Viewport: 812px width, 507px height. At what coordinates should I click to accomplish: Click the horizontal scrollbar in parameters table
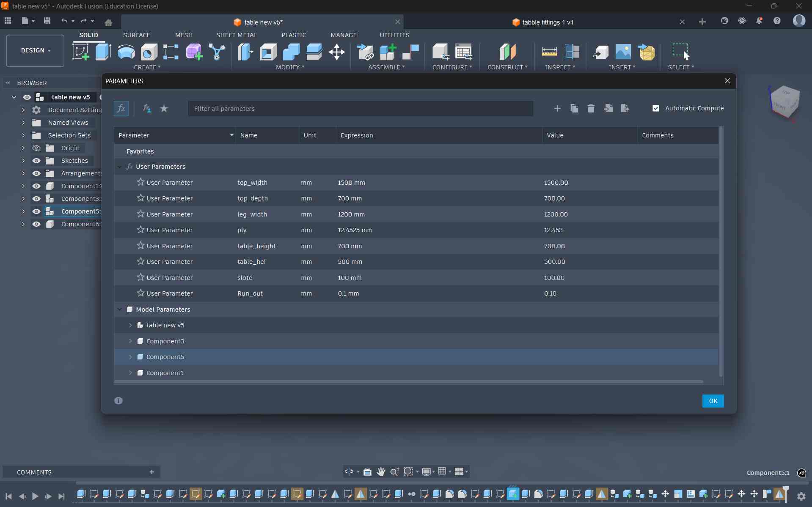(x=409, y=382)
